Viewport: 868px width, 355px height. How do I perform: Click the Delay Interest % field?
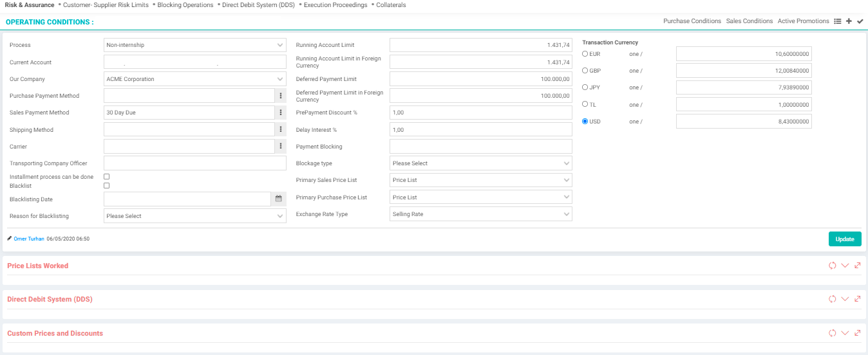pyautogui.click(x=481, y=130)
